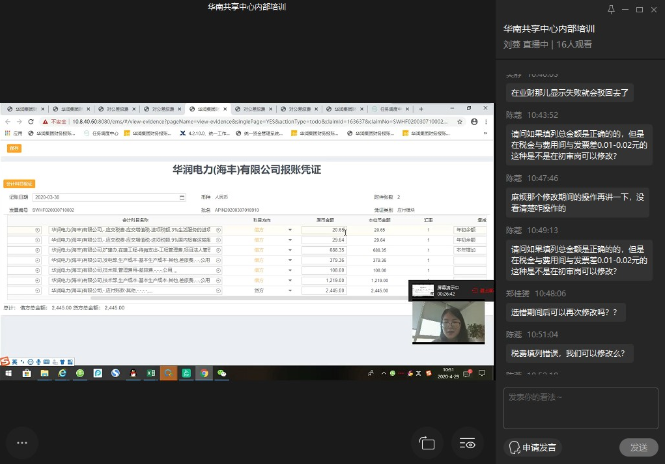Switch to the first browser tab
665x464 pixels.
(25, 109)
